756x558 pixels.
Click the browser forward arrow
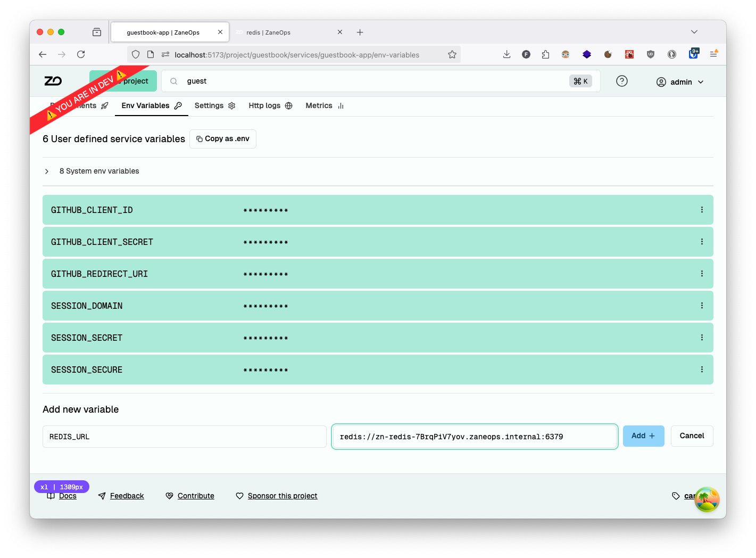click(x=62, y=54)
